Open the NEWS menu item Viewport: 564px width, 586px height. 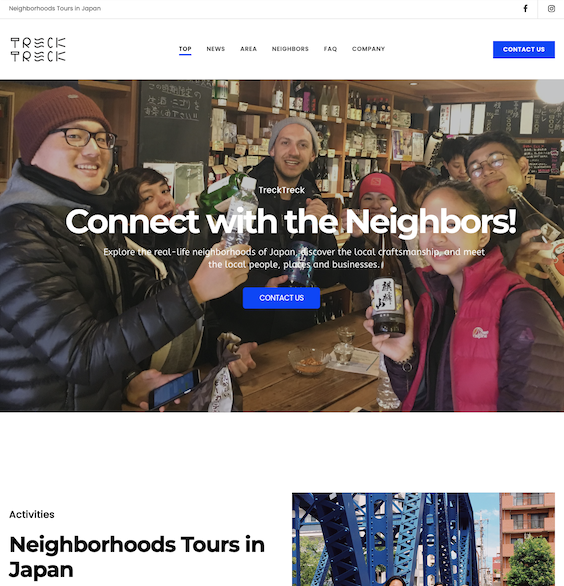tap(216, 49)
